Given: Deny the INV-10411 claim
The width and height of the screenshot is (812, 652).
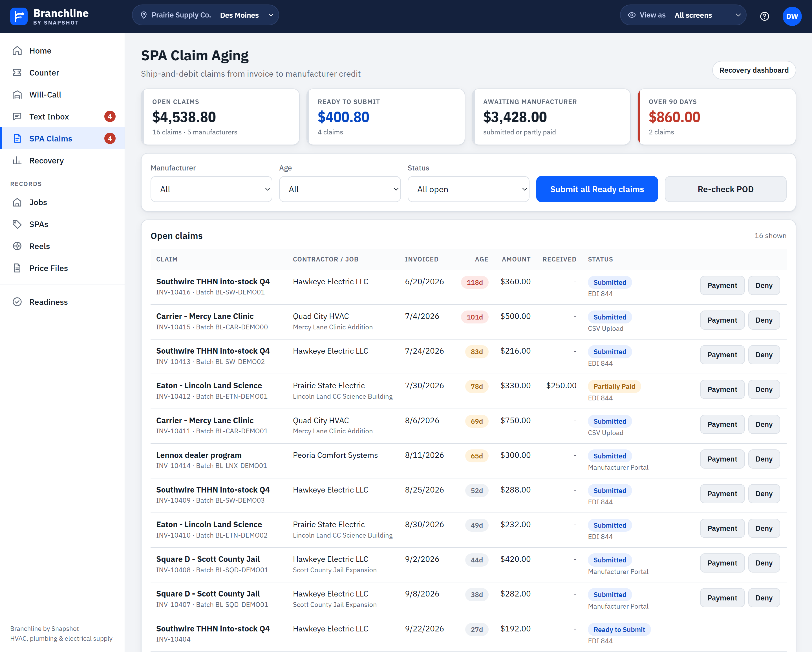Looking at the screenshot, I should 764,424.
